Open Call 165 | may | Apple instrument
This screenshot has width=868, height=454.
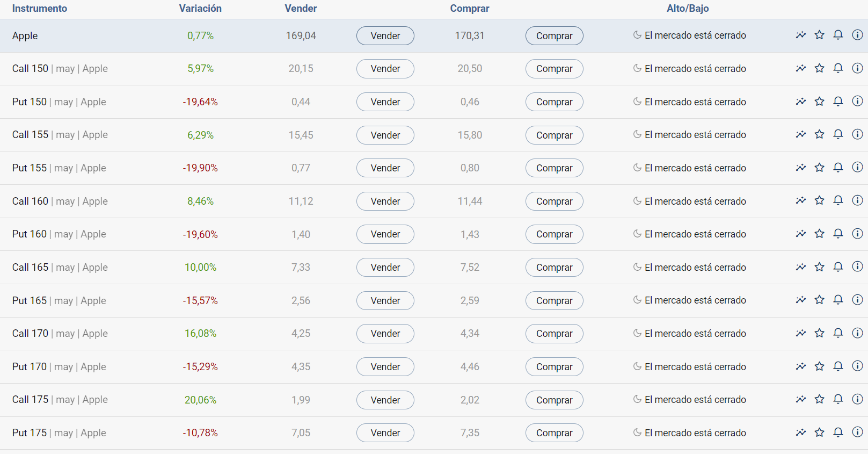point(60,268)
